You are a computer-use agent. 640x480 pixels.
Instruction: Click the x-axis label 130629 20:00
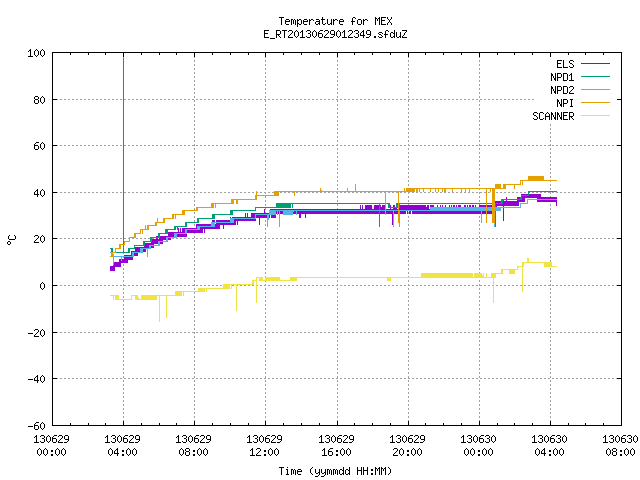[x=407, y=446]
